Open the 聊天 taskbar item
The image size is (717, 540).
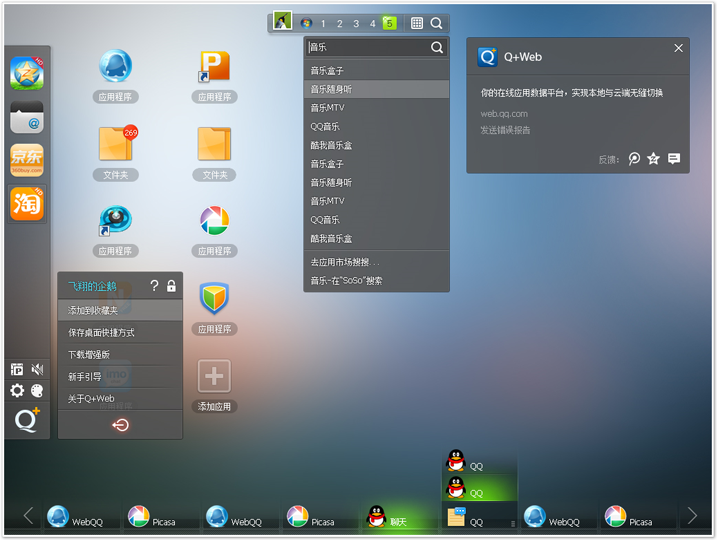(x=400, y=517)
